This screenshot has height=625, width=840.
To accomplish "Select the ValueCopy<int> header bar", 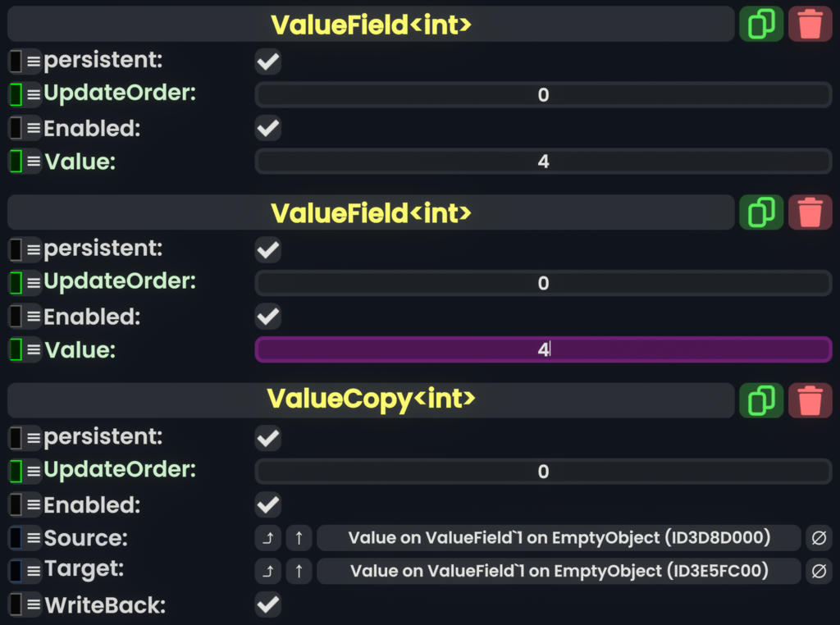I will coord(371,400).
